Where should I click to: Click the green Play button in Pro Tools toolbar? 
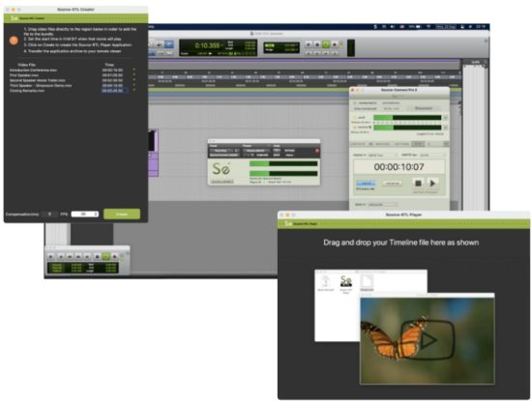click(326, 44)
